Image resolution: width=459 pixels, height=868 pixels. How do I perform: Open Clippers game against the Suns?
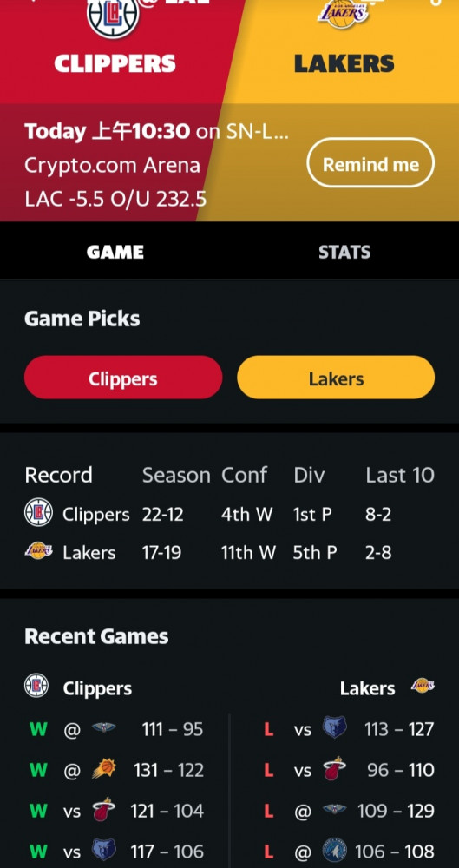point(117,769)
